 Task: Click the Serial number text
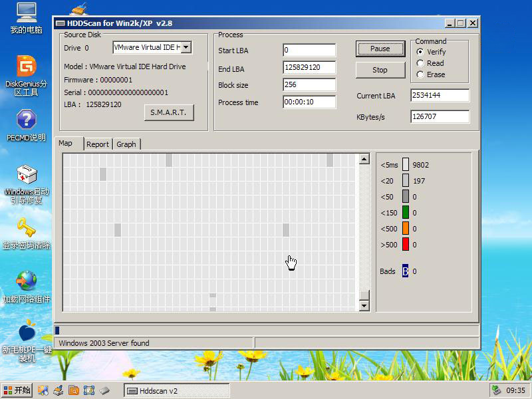116,92
